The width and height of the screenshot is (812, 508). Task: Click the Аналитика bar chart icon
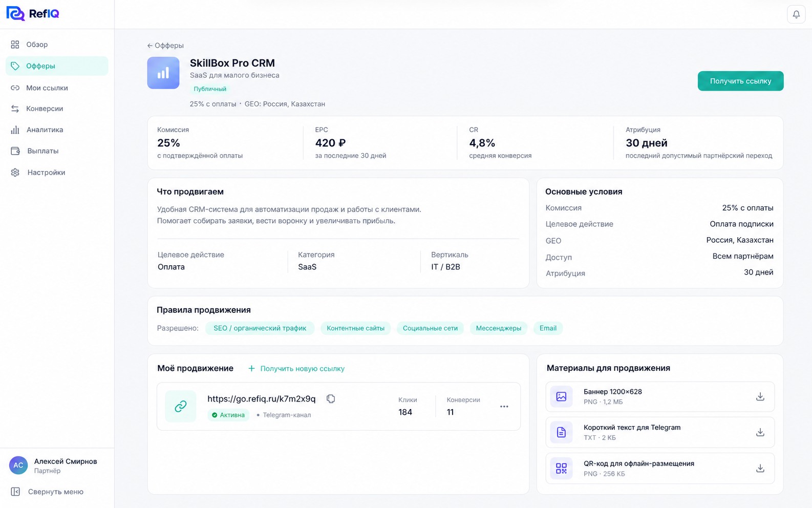(15, 130)
